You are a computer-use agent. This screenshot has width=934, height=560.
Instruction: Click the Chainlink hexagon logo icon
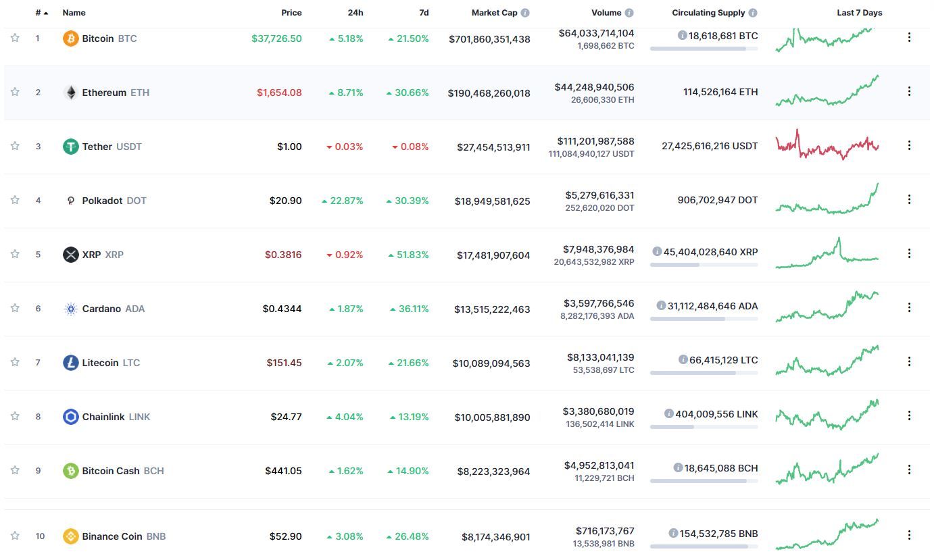pyautogui.click(x=70, y=417)
